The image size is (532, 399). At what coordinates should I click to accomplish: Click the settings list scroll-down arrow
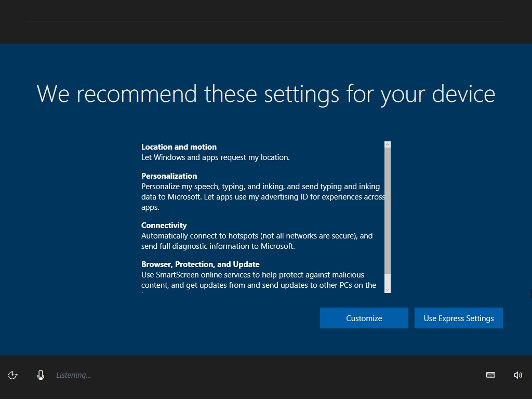[x=388, y=290]
